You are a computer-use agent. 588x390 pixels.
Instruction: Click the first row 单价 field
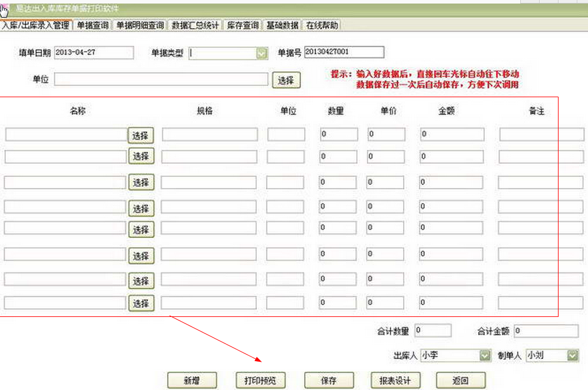click(x=387, y=135)
